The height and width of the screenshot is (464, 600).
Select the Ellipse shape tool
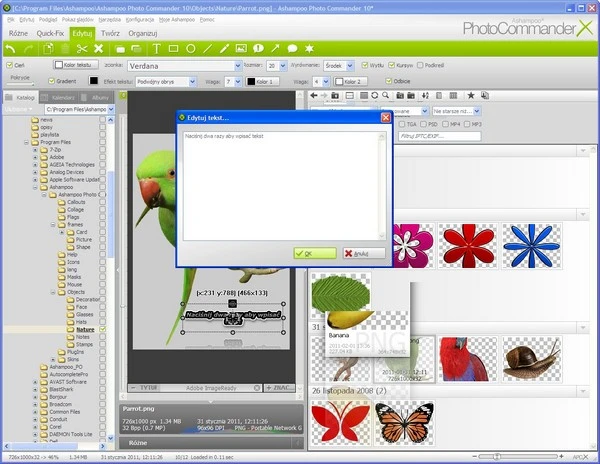(x=192, y=48)
